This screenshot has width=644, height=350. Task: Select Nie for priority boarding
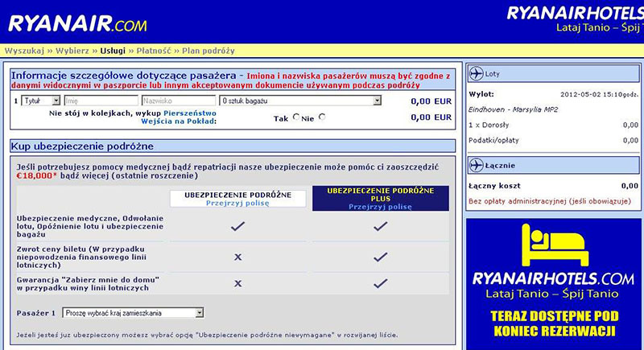[322, 117]
